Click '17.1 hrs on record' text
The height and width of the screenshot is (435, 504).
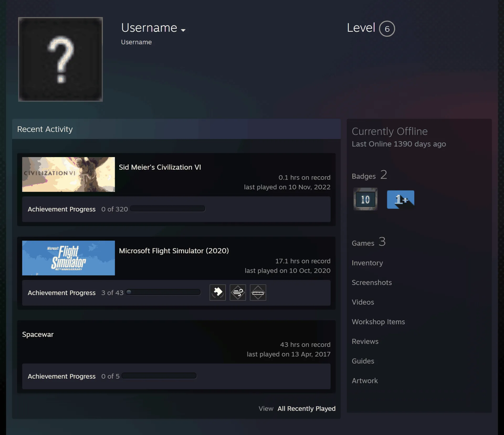pyautogui.click(x=303, y=261)
